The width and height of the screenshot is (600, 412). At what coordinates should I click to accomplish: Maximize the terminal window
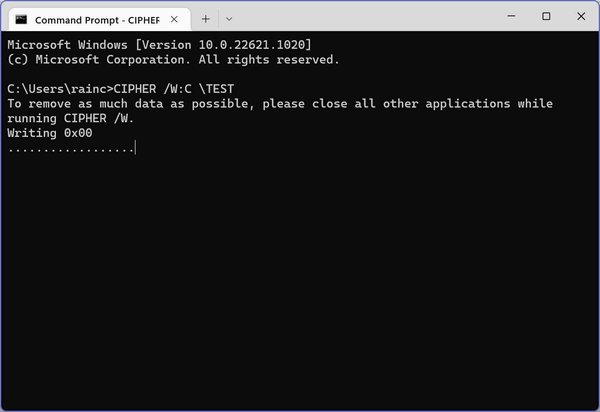click(546, 16)
